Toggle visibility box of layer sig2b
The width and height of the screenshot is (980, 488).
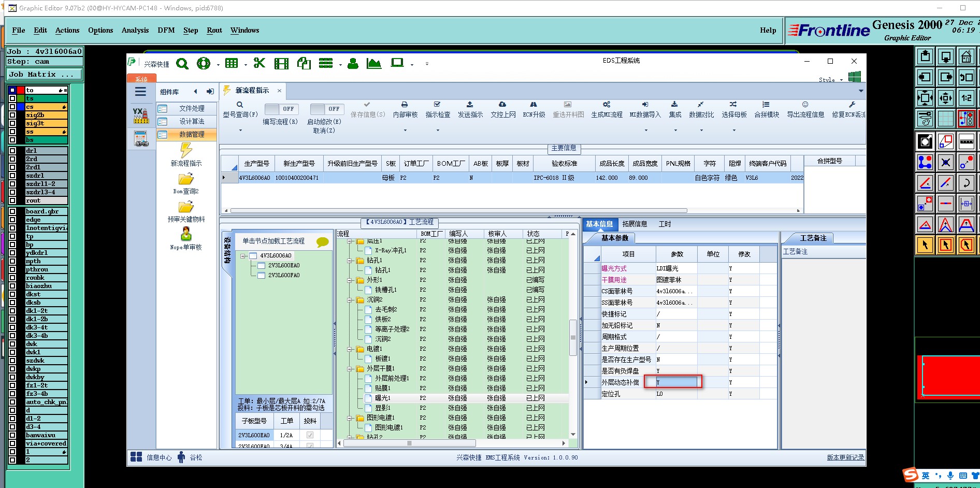(x=12, y=115)
